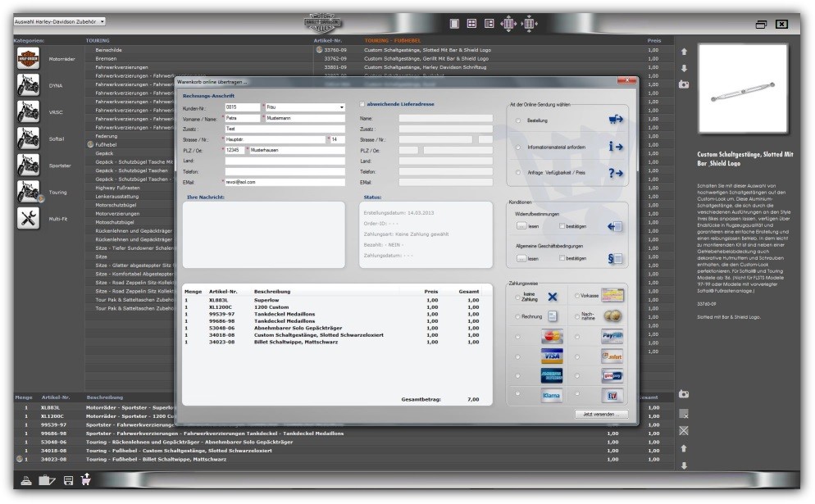
Task: Click the Klarna payment logo
Action: tap(552, 395)
